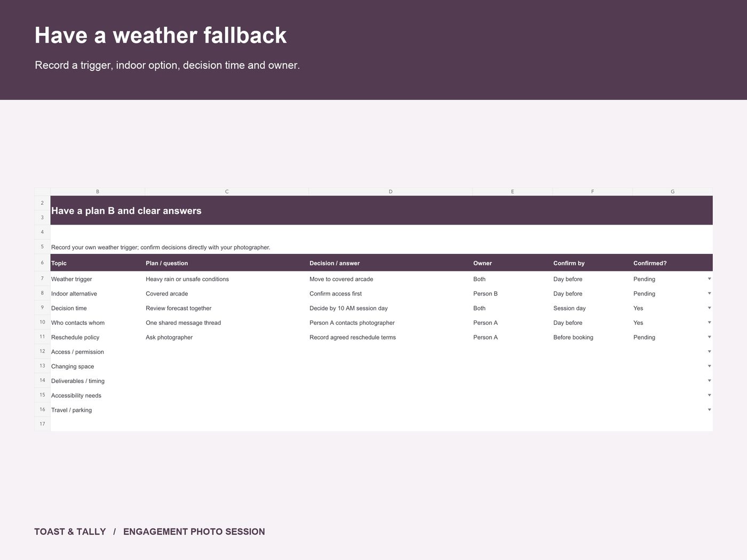The height and width of the screenshot is (560, 747).
Task: Click the "Plan / question" heading cell
Action: point(227,263)
